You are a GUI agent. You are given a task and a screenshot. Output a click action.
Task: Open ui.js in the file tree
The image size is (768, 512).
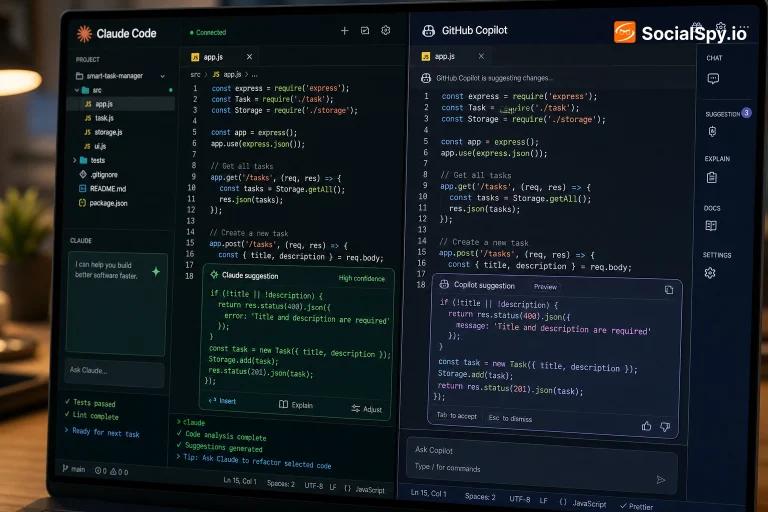coord(96,146)
